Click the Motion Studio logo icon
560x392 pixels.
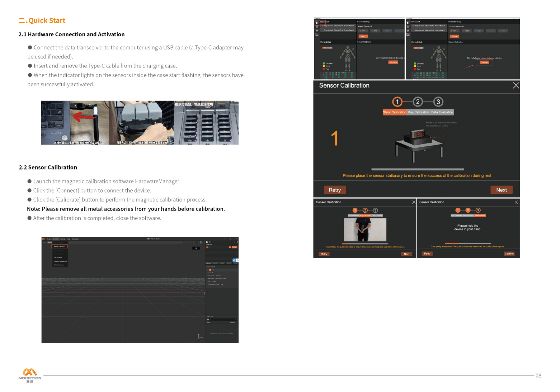pos(43,239)
